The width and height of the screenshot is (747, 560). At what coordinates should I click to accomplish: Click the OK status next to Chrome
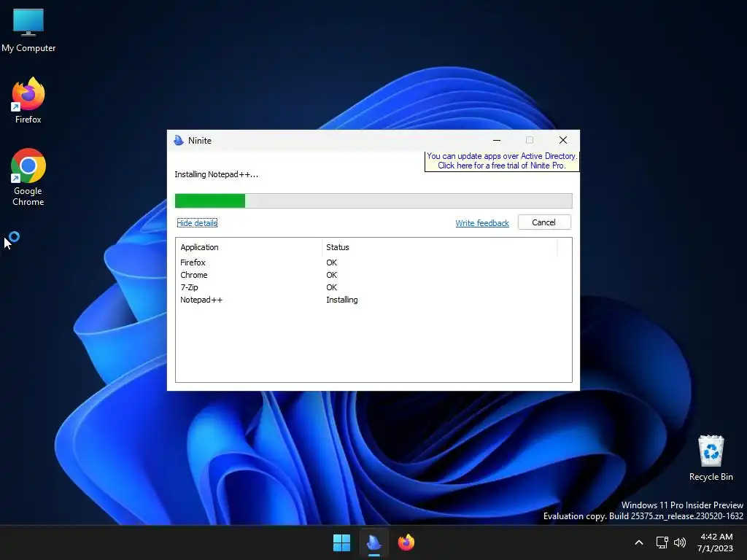[x=332, y=275]
